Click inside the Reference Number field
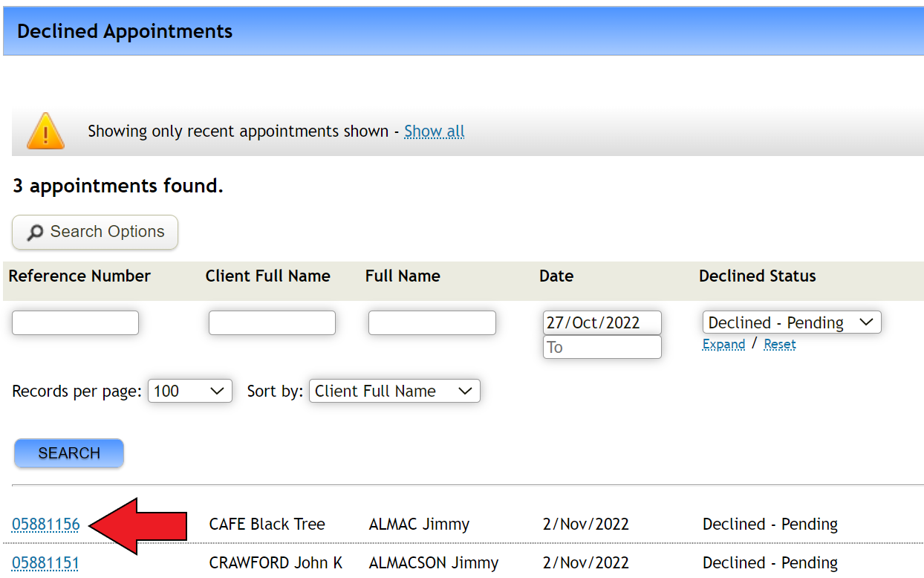Screen dimensions: 924x578 74,322
